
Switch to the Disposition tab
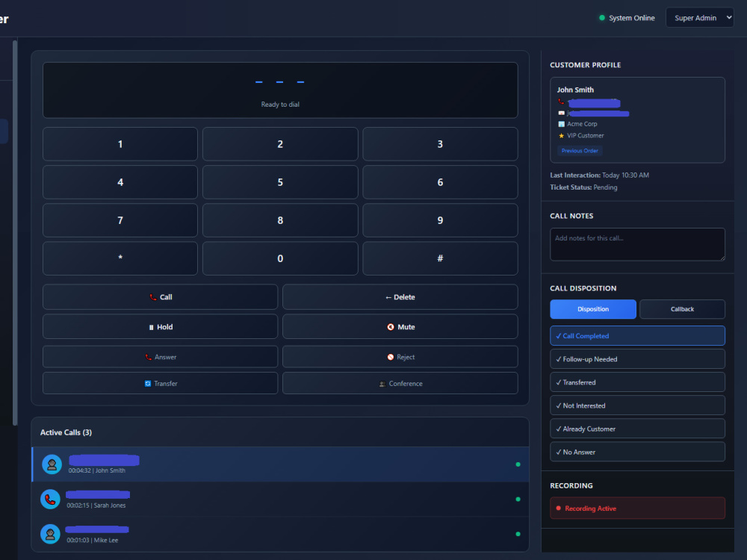[593, 309]
